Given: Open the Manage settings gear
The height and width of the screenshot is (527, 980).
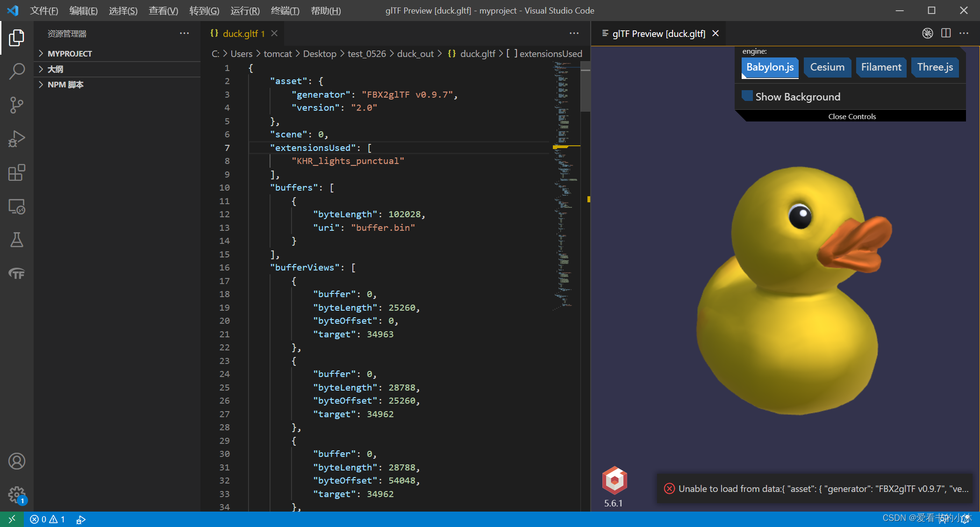Looking at the screenshot, I should coord(17,494).
